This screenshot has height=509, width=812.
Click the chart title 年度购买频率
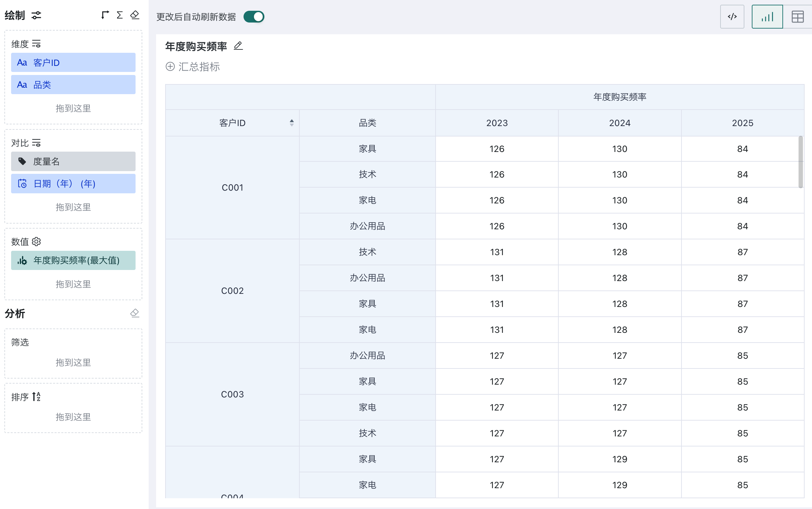pyautogui.click(x=196, y=46)
